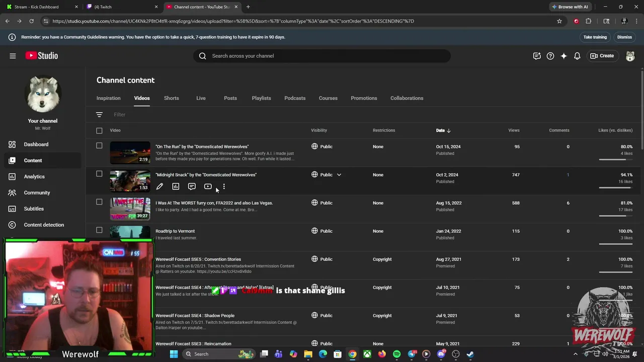Switch to the Inspiration tab

pyautogui.click(x=109, y=98)
